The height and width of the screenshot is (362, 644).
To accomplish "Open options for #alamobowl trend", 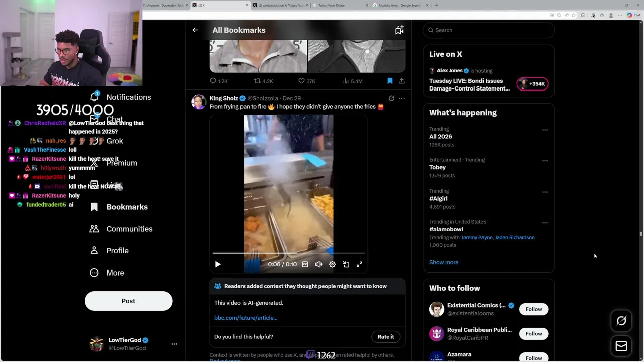I will [545, 223].
